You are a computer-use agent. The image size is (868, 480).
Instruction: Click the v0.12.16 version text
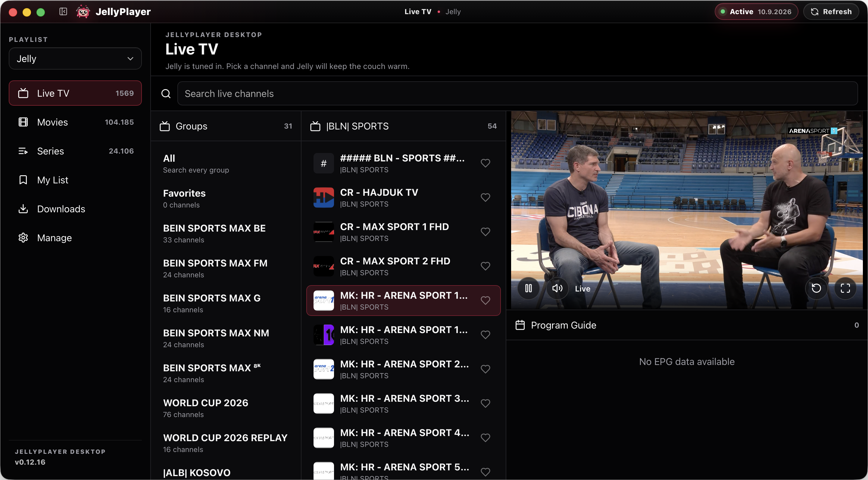coord(30,462)
